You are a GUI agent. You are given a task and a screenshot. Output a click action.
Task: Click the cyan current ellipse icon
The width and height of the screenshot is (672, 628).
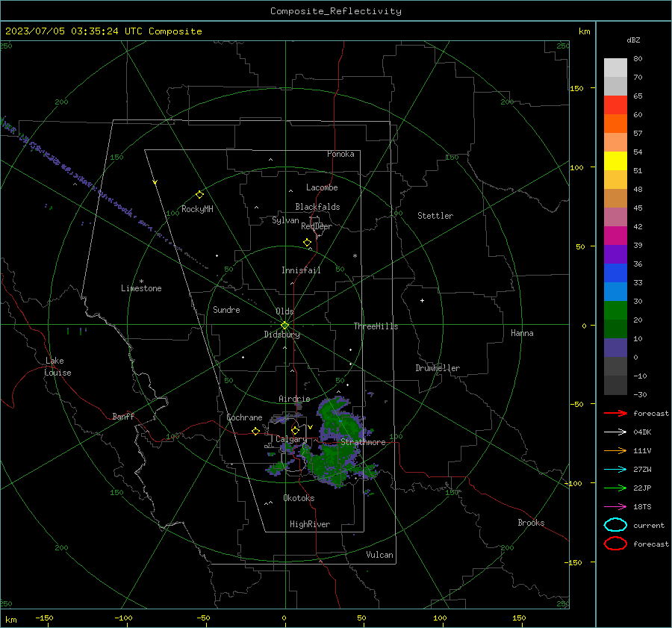pyautogui.click(x=615, y=525)
